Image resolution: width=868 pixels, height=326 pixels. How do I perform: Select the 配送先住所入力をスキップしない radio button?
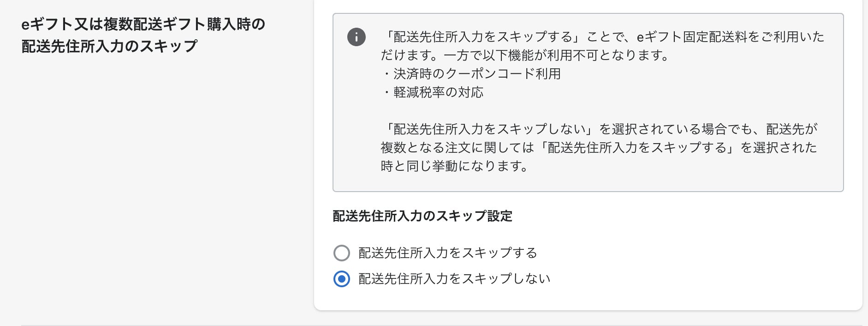coord(342,279)
